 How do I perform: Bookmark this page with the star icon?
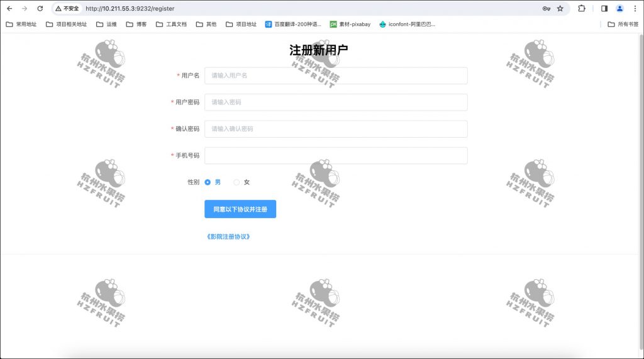click(560, 8)
